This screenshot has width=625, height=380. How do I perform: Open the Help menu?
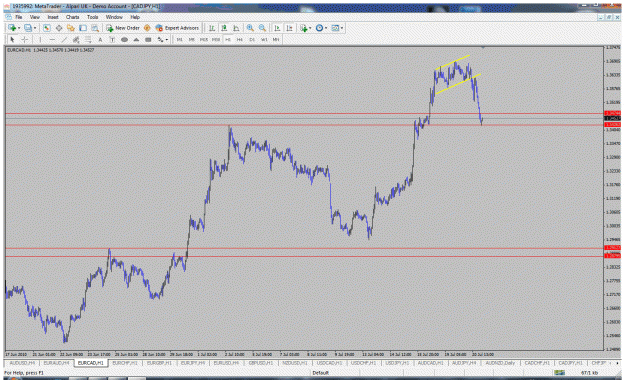135,17
